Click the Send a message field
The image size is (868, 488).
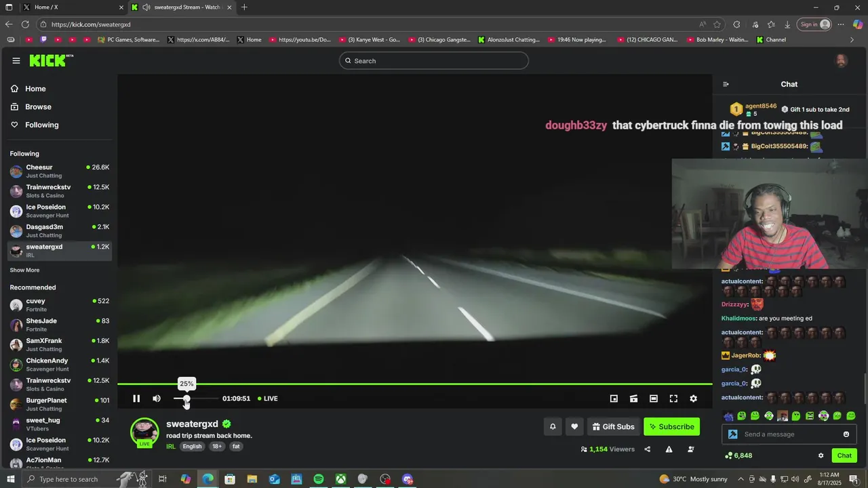pos(790,434)
